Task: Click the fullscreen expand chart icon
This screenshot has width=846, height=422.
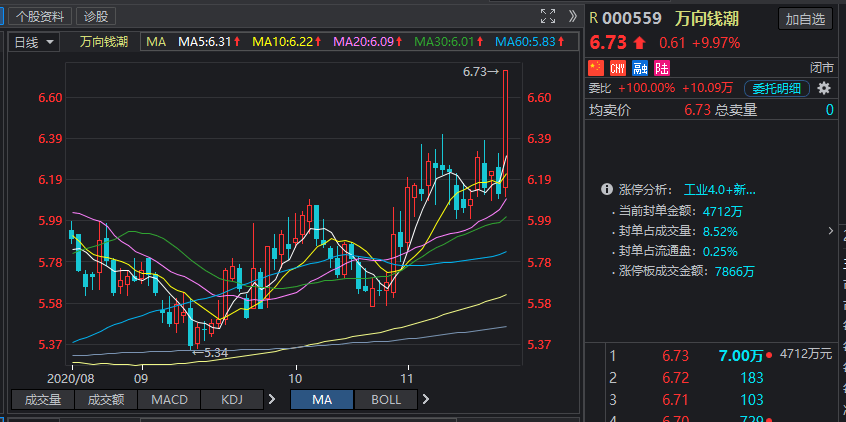Action: click(x=547, y=16)
